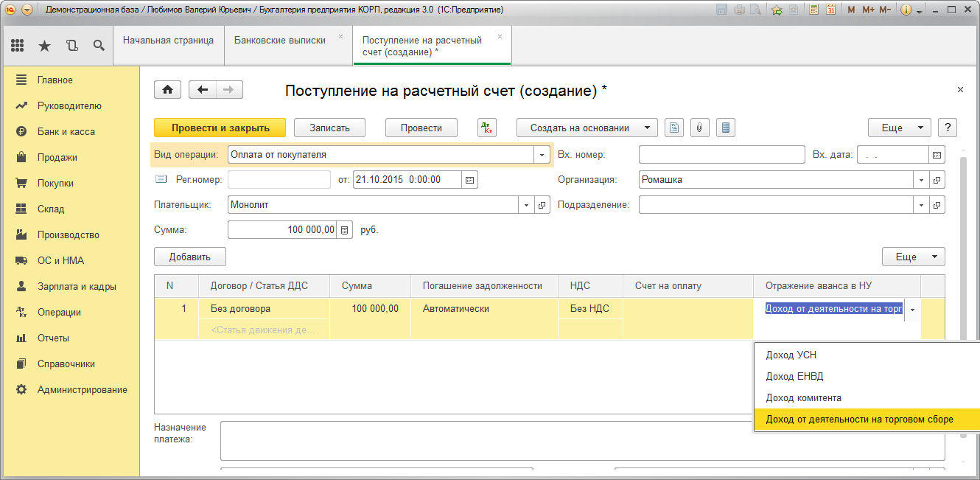Go to home page icon button
Image resolution: width=980 pixels, height=480 pixels.
pos(167,90)
